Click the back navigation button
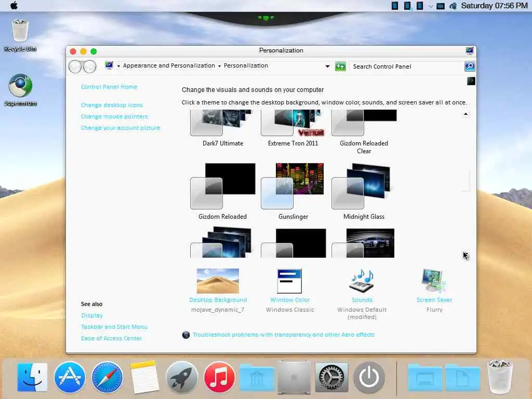Screen dimensions: 532x399 (x=75, y=66)
